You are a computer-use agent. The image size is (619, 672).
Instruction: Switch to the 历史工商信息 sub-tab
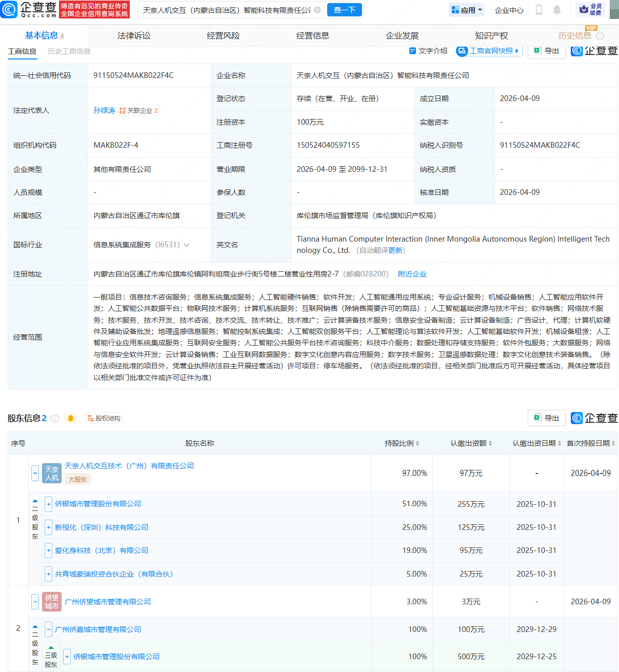pos(69,51)
